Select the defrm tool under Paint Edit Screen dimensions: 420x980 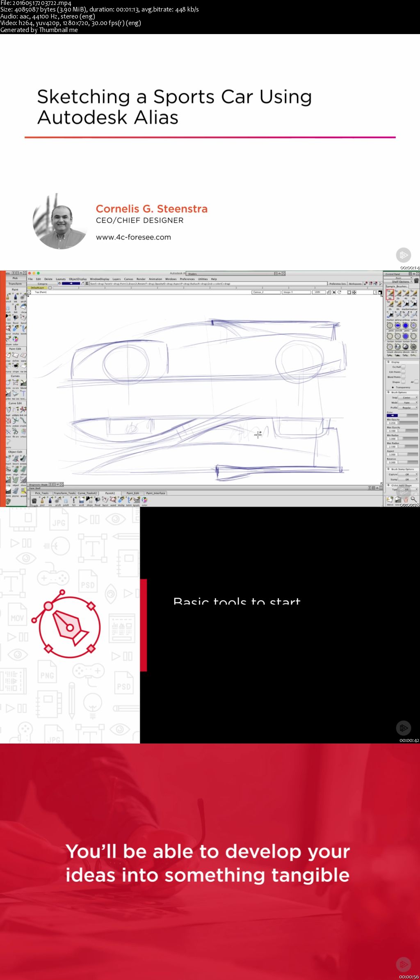pyautogui.click(x=16, y=356)
